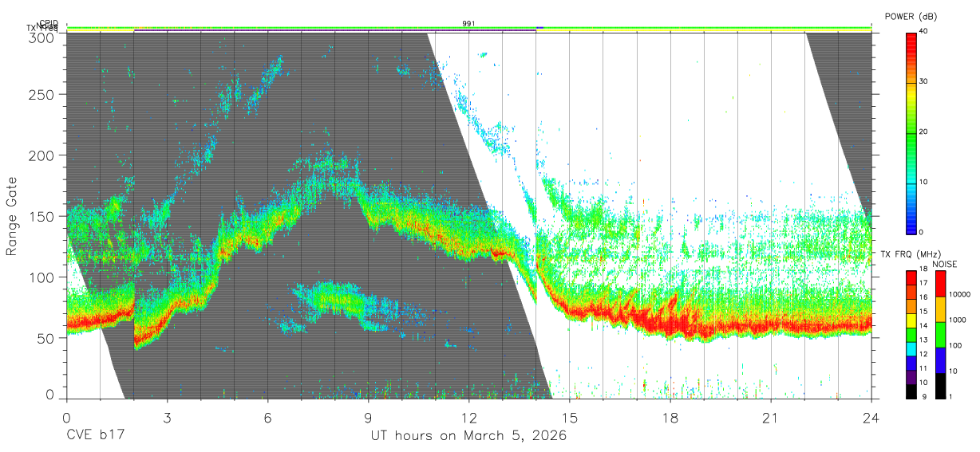
Task: Click the 100 tick on the range gate axis
Action: (x=43, y=277)
